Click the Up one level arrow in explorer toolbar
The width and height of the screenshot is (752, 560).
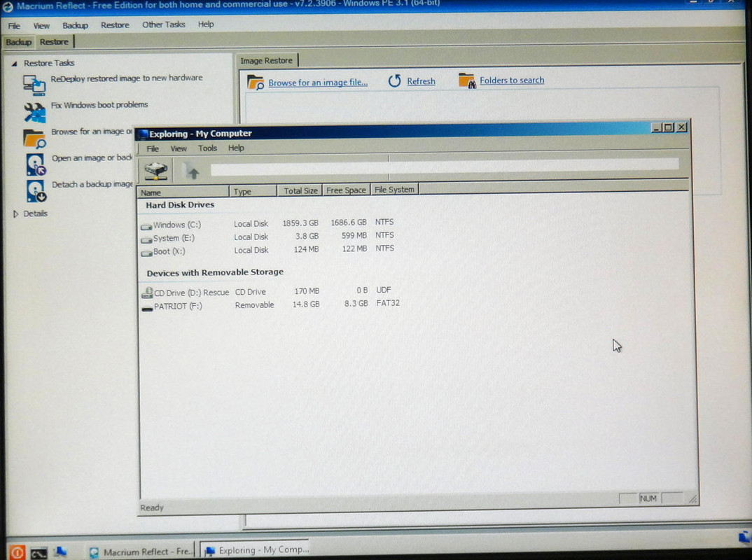[x=193, y=171]
